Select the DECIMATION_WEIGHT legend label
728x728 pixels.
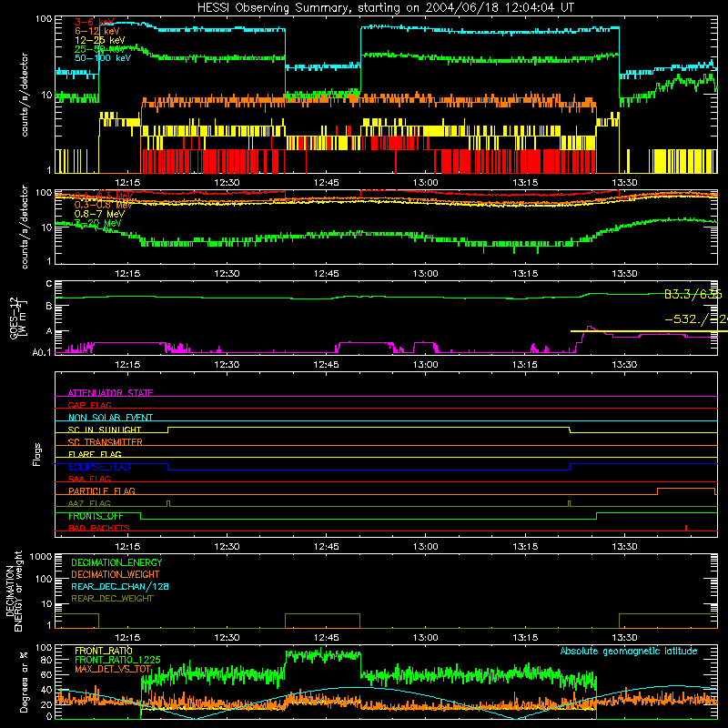(x=116, y=574)
